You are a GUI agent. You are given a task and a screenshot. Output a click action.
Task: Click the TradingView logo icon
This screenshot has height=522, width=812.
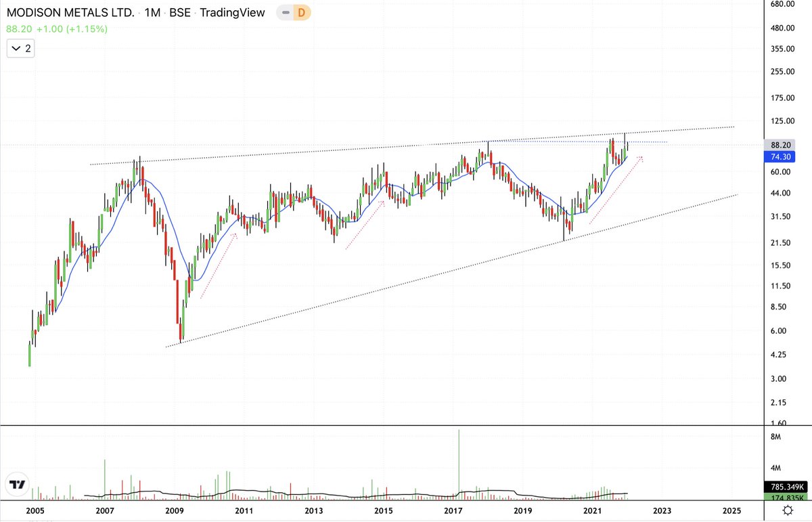pos(18,484)
